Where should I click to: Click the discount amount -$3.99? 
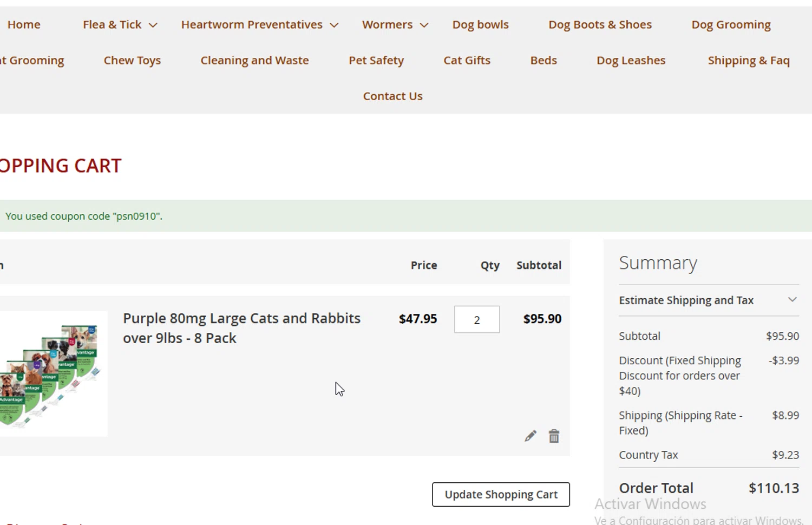[x=784, y=360]
